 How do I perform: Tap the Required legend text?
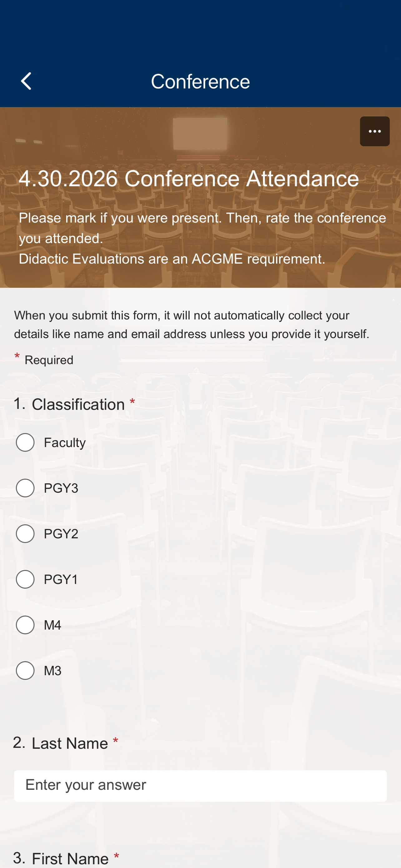pos(49,360)
